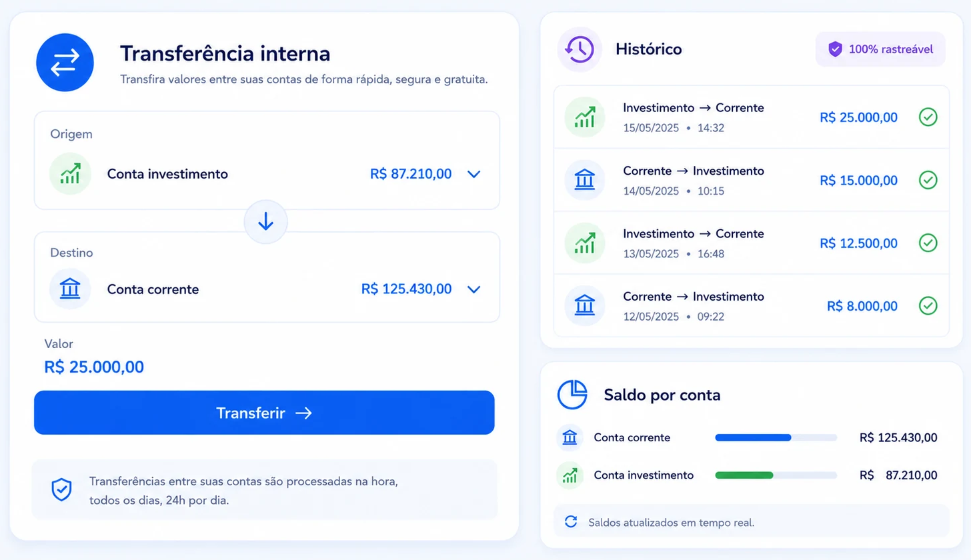Screen dimensions: 971x560
Task: Click green check on R$ 12.500,00 row
Action: [x=928, y=243]
